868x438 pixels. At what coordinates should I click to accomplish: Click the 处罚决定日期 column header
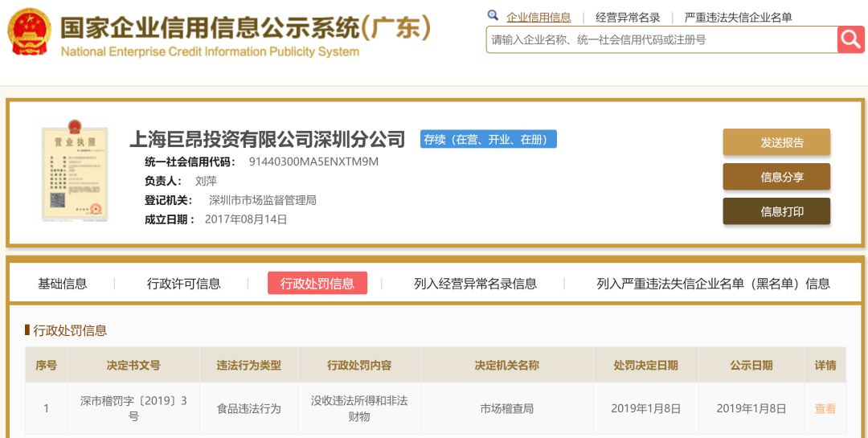[x=646, y=365]
